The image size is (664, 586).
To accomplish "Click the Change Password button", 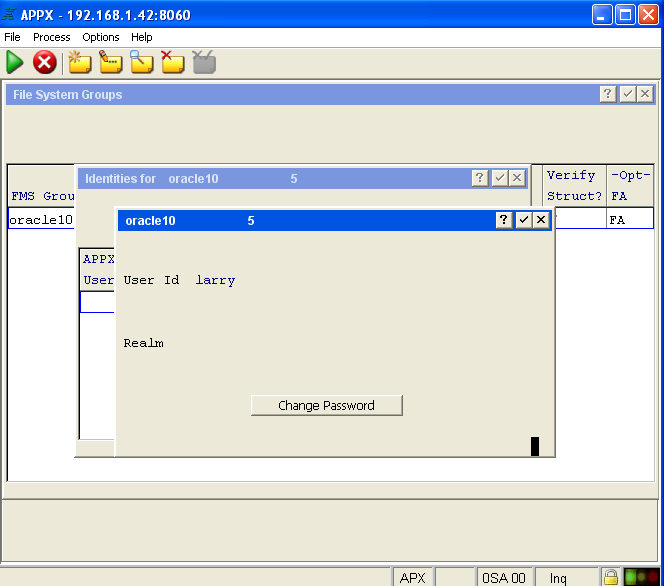I will 326,405.
